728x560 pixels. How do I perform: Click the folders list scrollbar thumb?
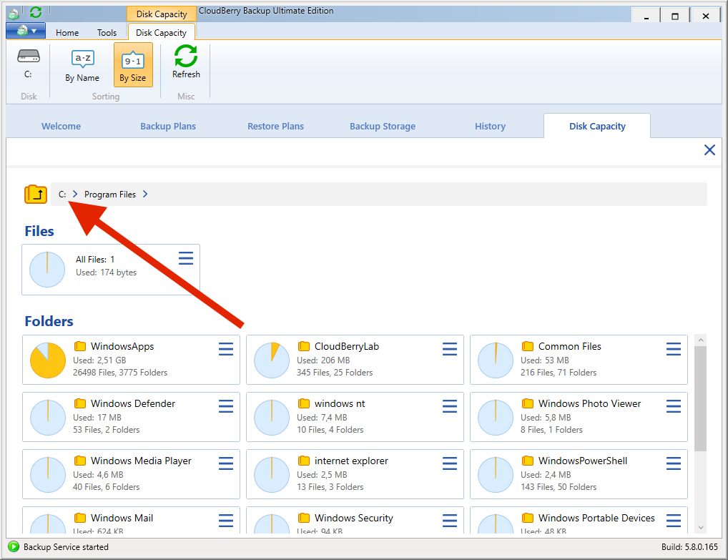click(x=701, y=398)
